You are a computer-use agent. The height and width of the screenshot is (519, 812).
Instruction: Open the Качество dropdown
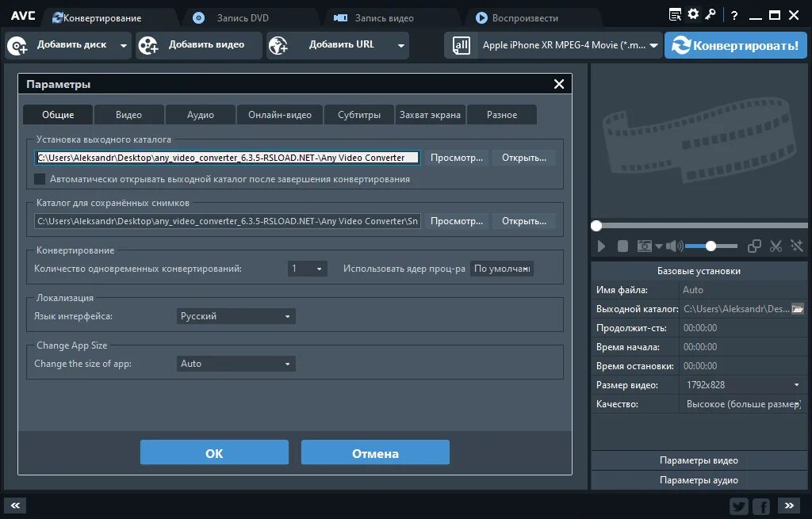[743, 404]
